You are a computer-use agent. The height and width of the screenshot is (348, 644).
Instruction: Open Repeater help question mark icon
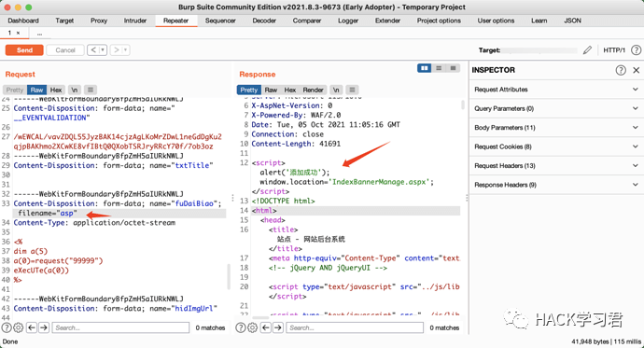tap(636, 50)
